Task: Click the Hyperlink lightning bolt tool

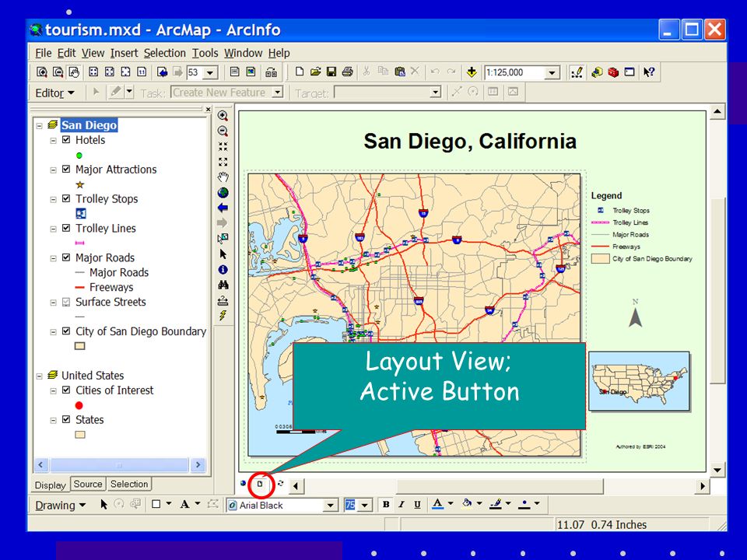Action: tap(223, 315)
